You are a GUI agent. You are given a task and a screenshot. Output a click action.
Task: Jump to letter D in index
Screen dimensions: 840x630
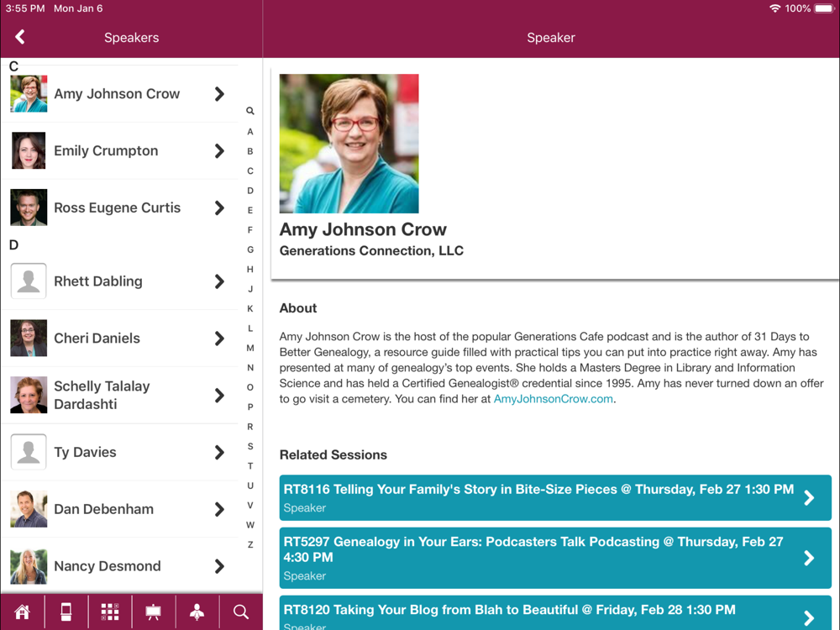[250, 191]
